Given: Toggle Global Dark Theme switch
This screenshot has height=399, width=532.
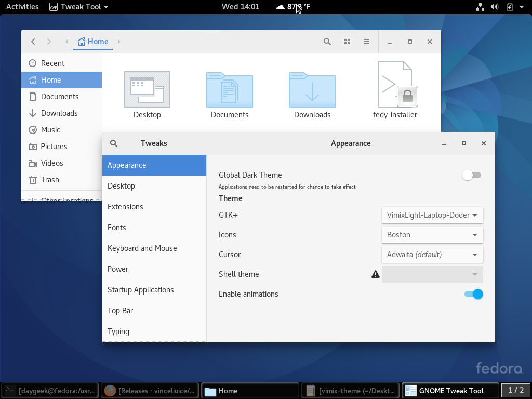Looking at the screenshot, I should [x=472, y=175].
